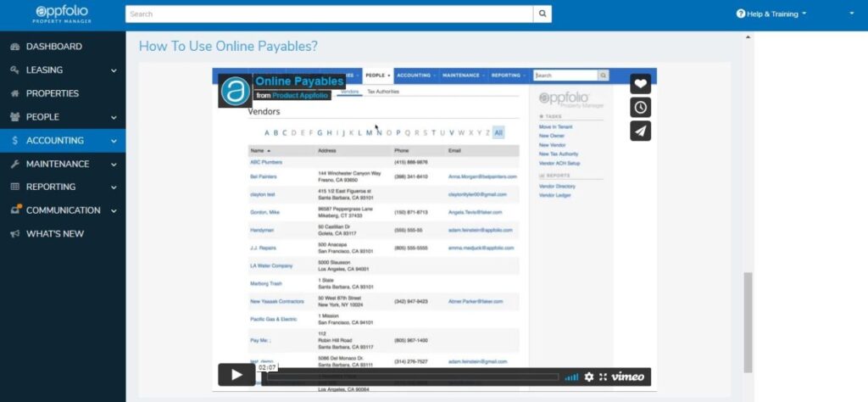Screen dimensions: 868x402
Task: Expand the Communication submenu chevron
Action: click(x=114, y=210)
